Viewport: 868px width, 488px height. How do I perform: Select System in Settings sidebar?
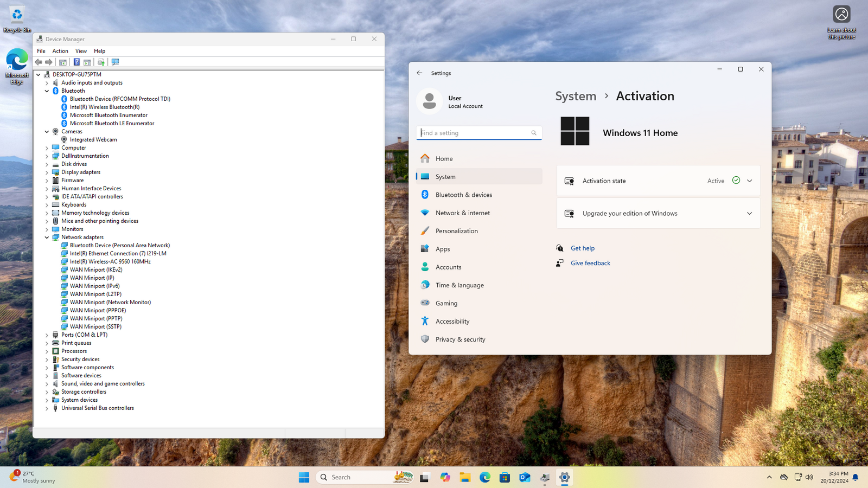(479, 177)
